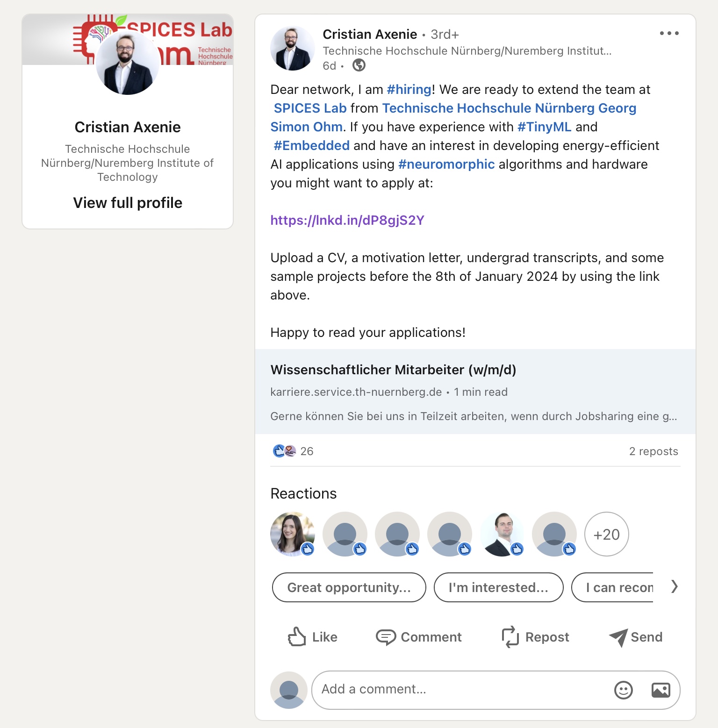718x728 pixels.
Task: Click 'Gerne können Sie bei uns' preview description
Action: [474, 416]
